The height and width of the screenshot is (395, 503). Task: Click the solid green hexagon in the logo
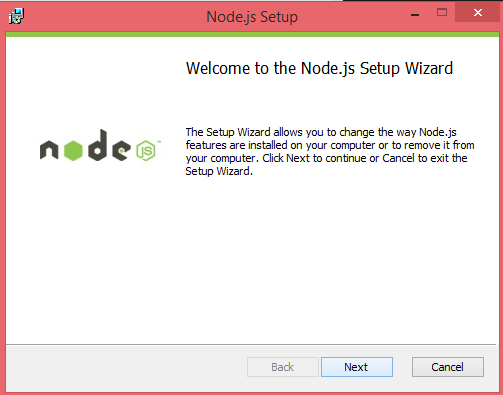73,150
